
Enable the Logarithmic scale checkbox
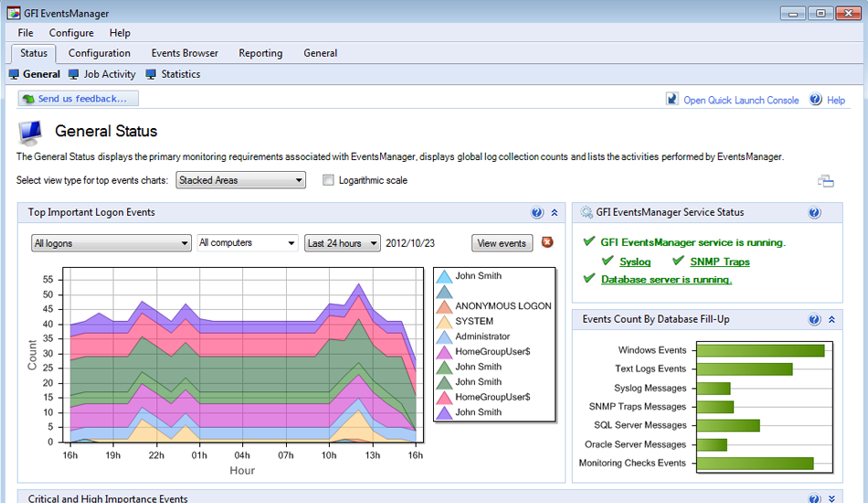click(x=328, y=180)
